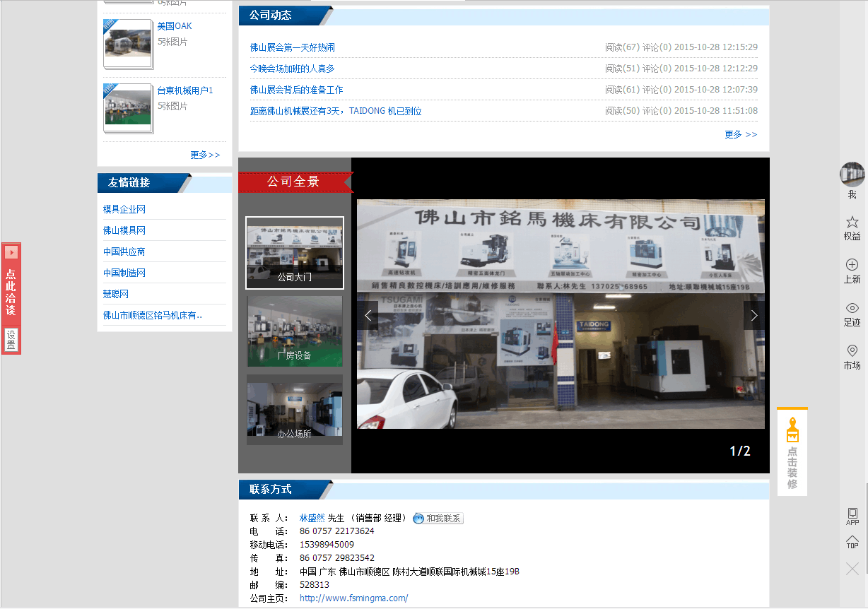The image size is (868, 609).
Task: Open the 市场 location pin icon
Action: click(x=852, y=350)
